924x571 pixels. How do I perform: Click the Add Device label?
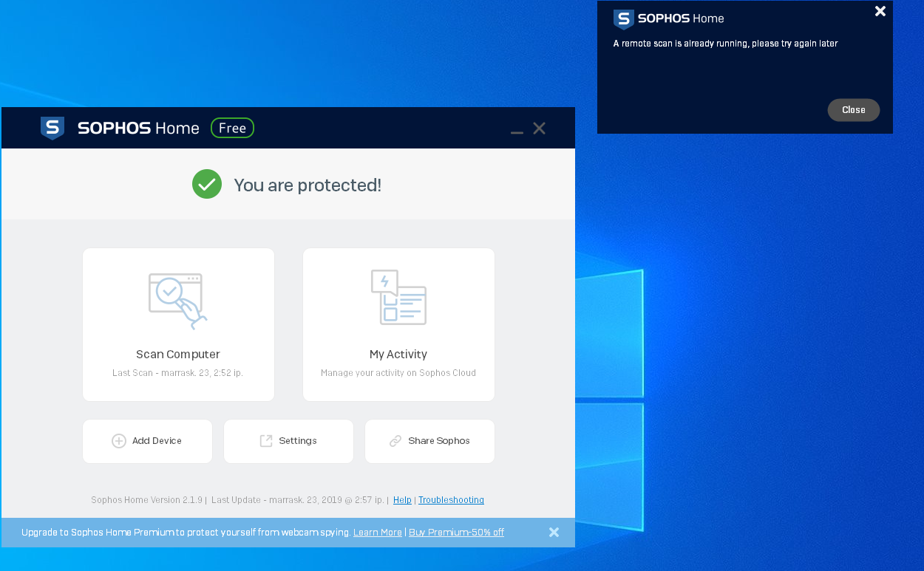157,441
